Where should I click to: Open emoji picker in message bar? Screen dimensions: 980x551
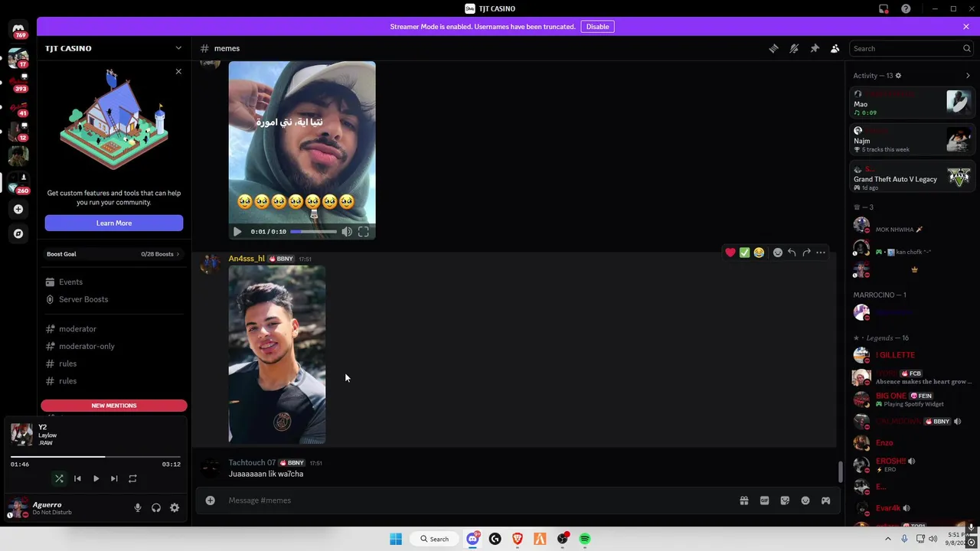pyautogui.click(x=805, y=500)
